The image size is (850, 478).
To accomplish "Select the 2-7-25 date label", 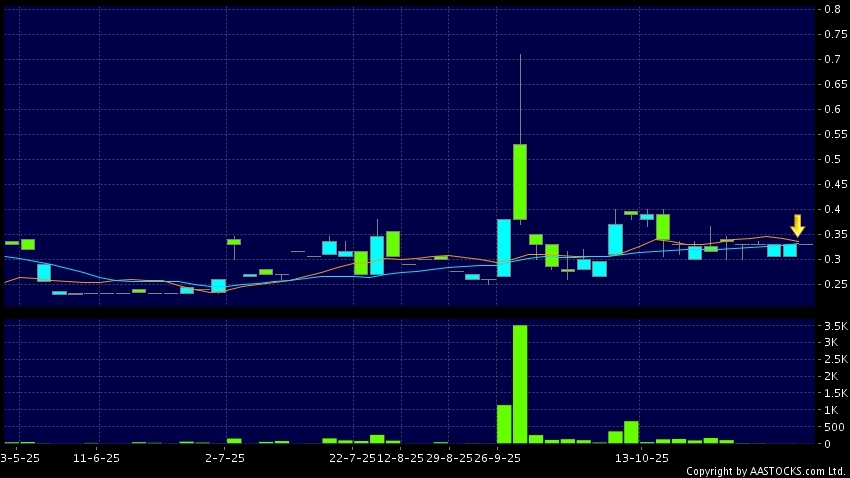I will tap(225, 458).
